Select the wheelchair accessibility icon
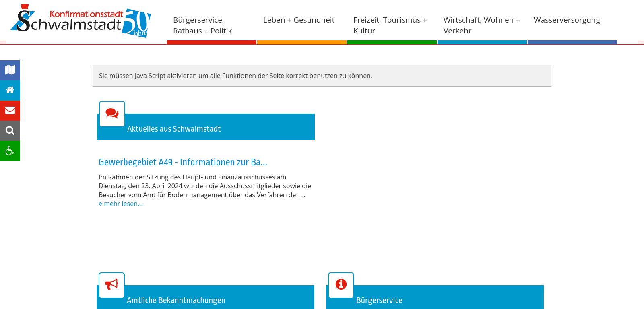 point(10,150)
